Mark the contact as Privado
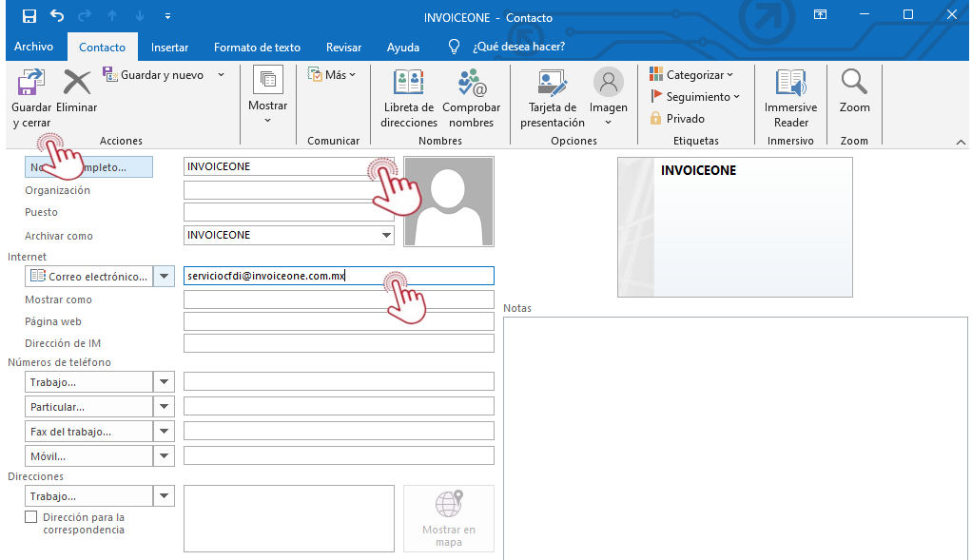972x560 pixels. coord(677,119)
